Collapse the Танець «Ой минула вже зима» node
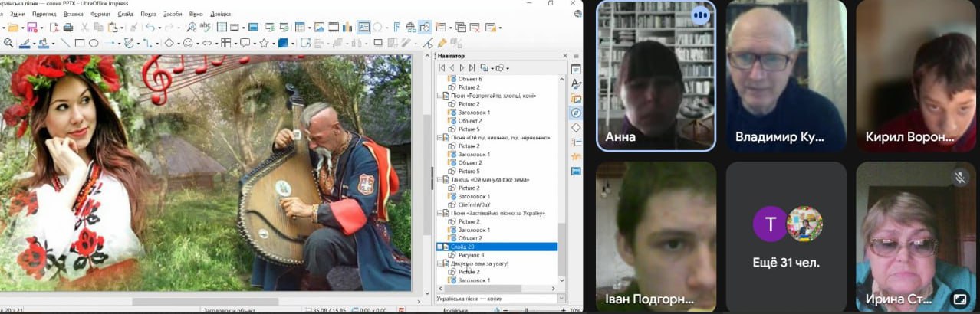980x314 pixels. 439,179
